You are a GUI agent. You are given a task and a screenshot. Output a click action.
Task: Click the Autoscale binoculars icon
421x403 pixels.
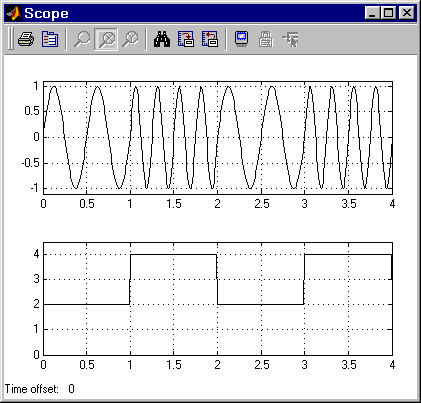(x=162, y=39)
